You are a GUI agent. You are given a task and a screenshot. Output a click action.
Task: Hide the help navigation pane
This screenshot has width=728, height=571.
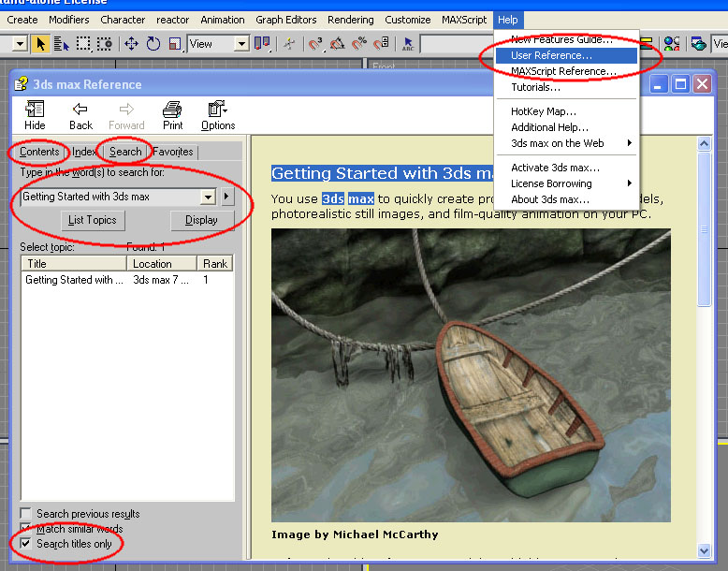[35, 115]
